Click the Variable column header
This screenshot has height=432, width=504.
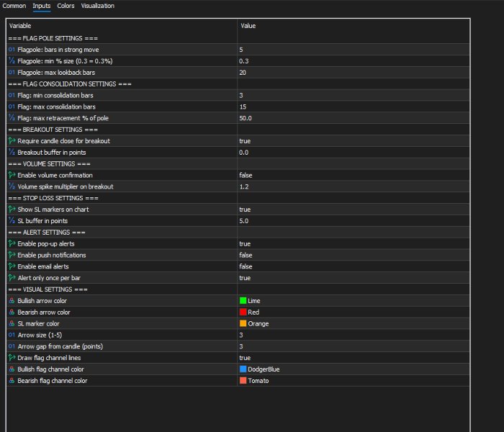click(20, 26)
